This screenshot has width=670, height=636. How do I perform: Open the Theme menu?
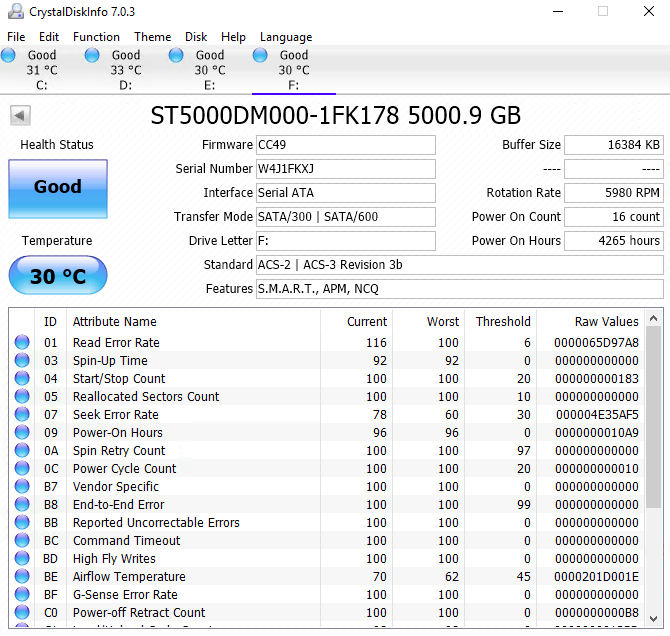[152, 37]
